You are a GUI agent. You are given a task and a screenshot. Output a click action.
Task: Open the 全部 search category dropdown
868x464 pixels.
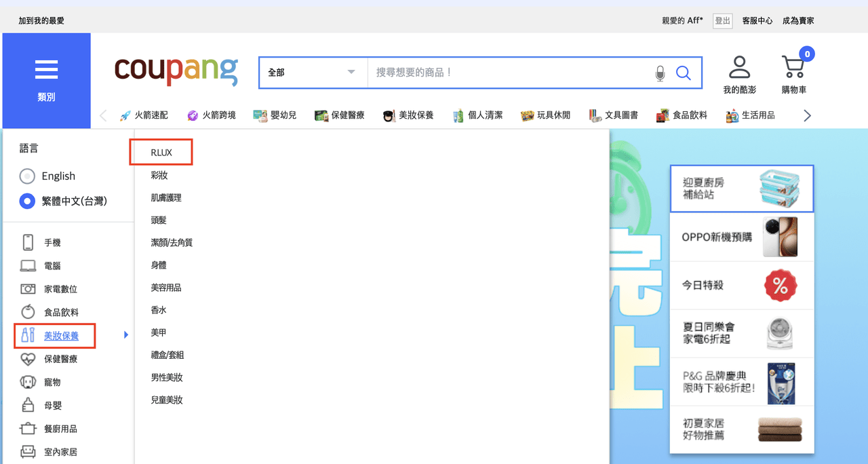coord(313,73)
